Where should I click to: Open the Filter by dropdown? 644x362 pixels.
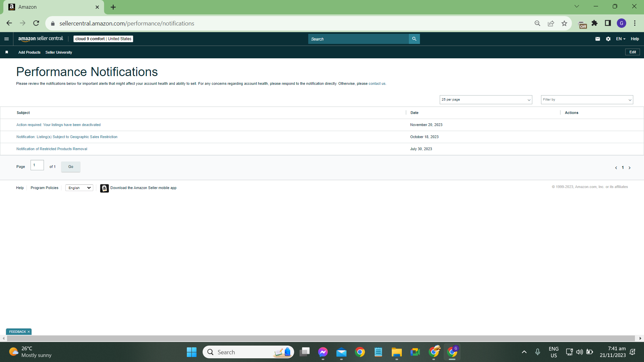(x=587, y=100)
